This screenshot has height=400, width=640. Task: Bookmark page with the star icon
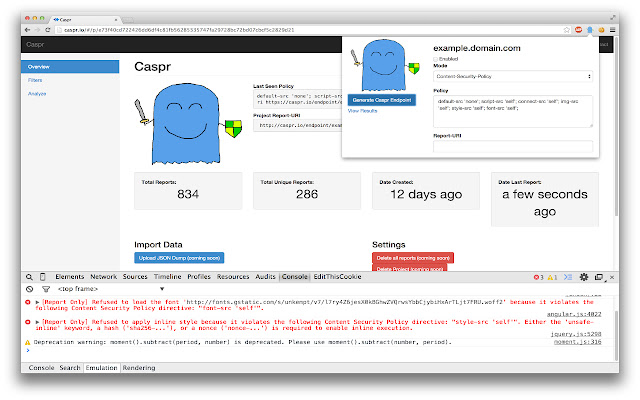click(567, 30)
